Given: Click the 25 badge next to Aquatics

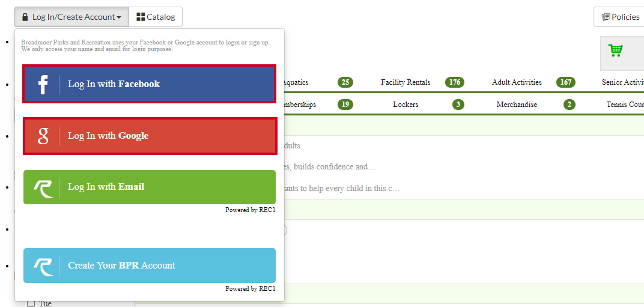Looking at the screenshot, I should (345, 82).
